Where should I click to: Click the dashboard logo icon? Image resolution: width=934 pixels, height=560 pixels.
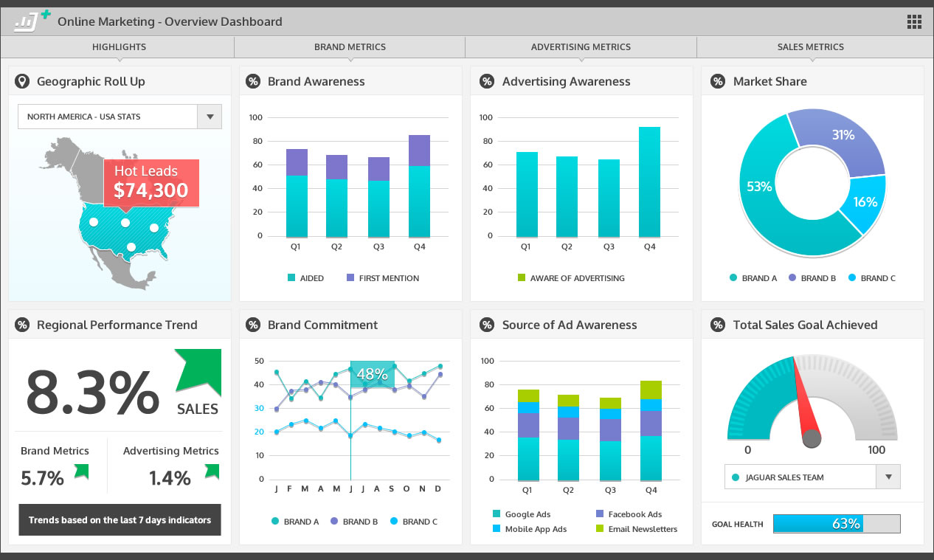point(32,21)
